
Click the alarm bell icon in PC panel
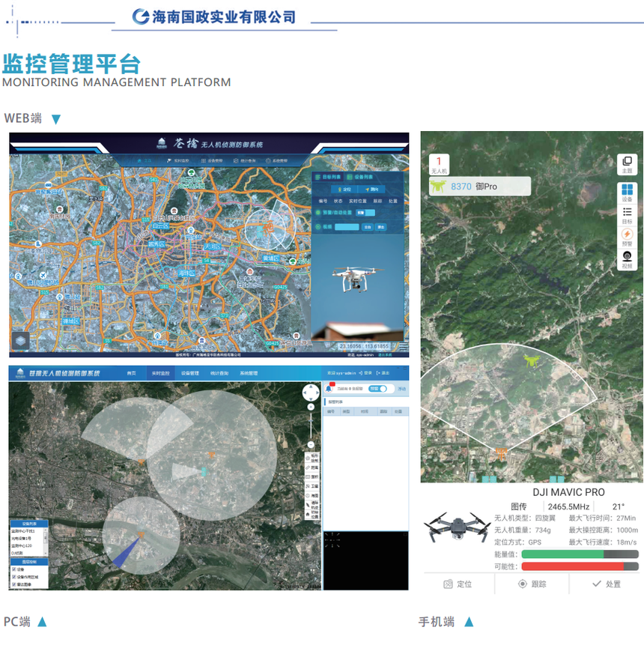pyautogui.click(x=329, y=388)
